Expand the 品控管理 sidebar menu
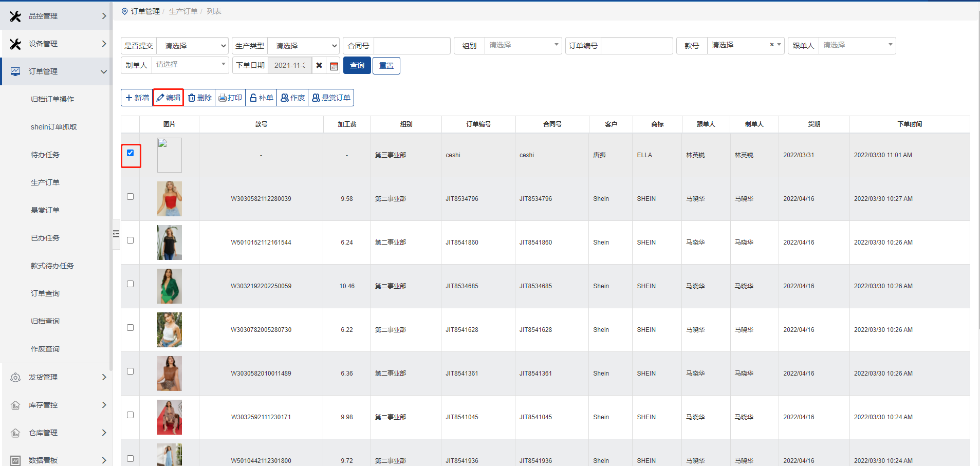Viewport: 980px width, 466px height. pyautogui.click(x=57, y=16)
